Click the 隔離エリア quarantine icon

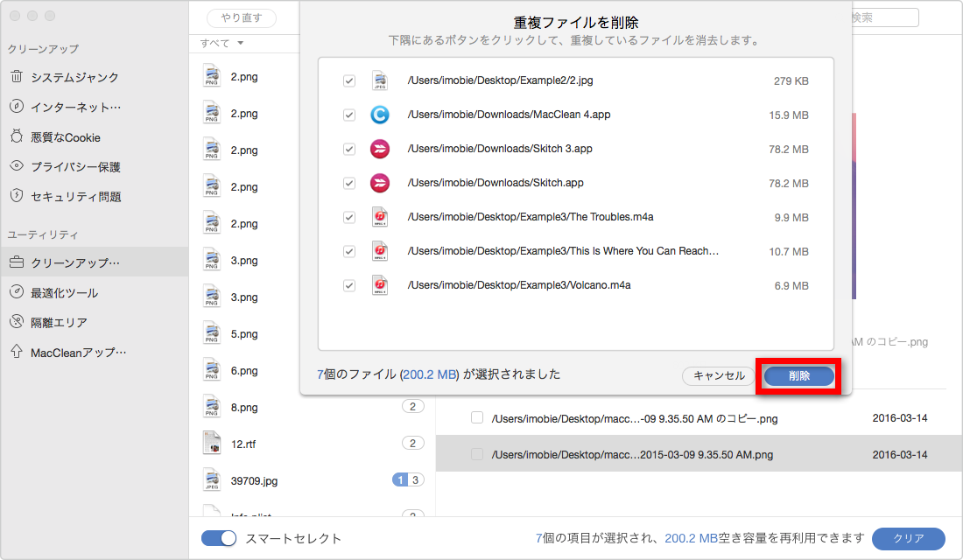[x=17, y=322]
